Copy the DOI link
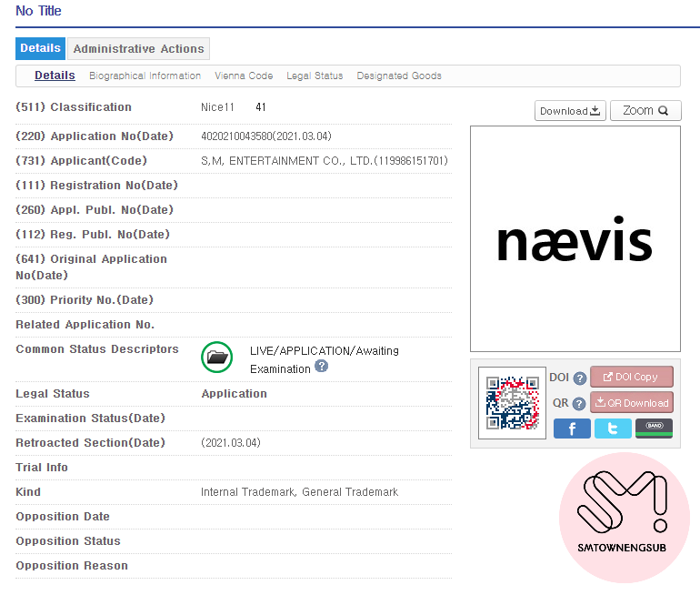This screenshot has width=700, height=595. tap(632, 377)
